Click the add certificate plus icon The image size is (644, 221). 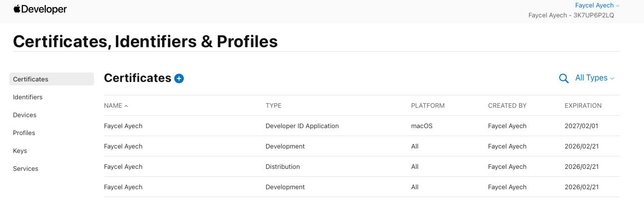tap(179, 78)
